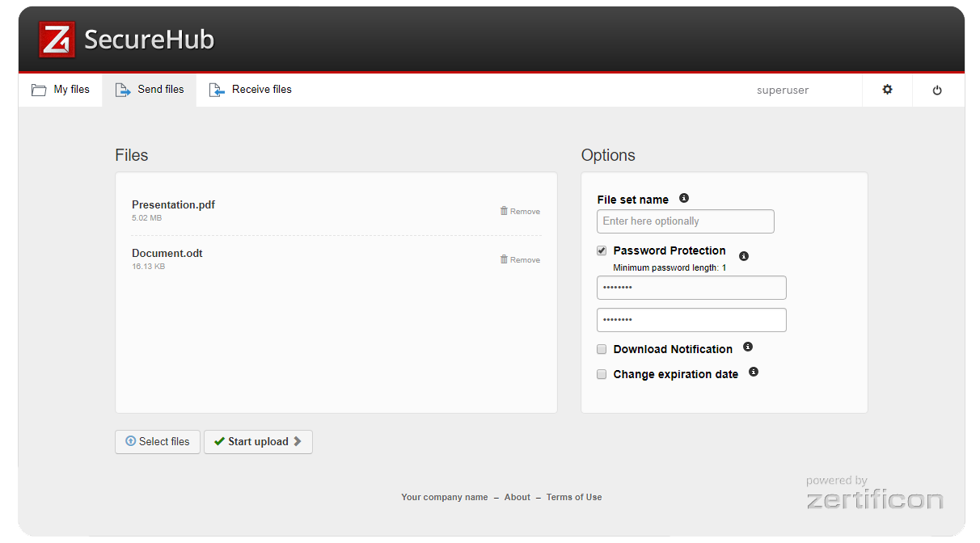
Task: Click the power logout icon
Action: click(x=937, y=90)
